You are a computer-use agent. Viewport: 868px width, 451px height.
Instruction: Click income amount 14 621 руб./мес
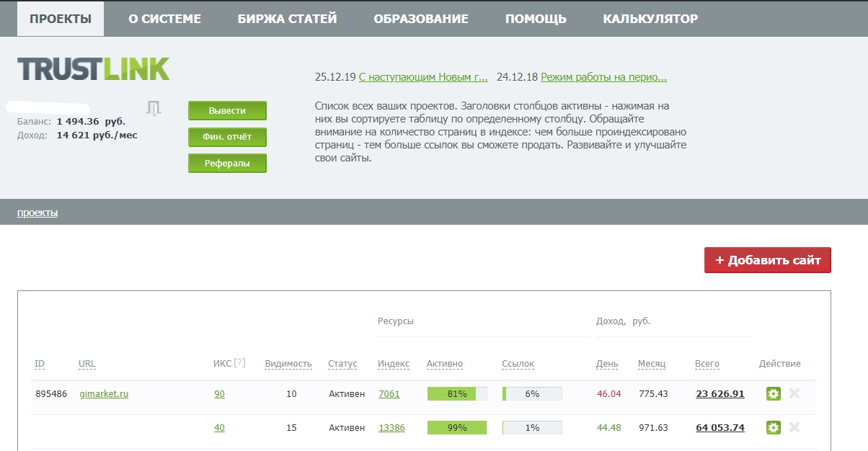(97, 135)
